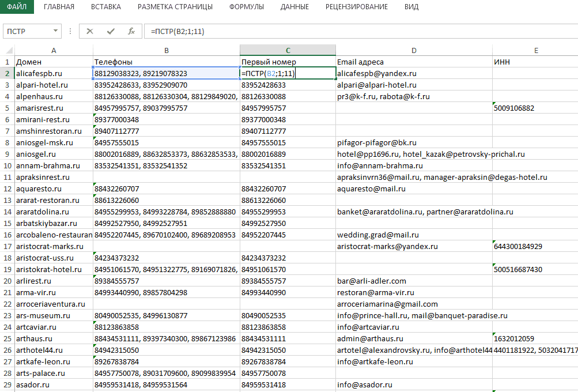Click the Телефоны header cell
This screenshot has height=392, width=578.
pyautogui.click(x=166, y=62)
